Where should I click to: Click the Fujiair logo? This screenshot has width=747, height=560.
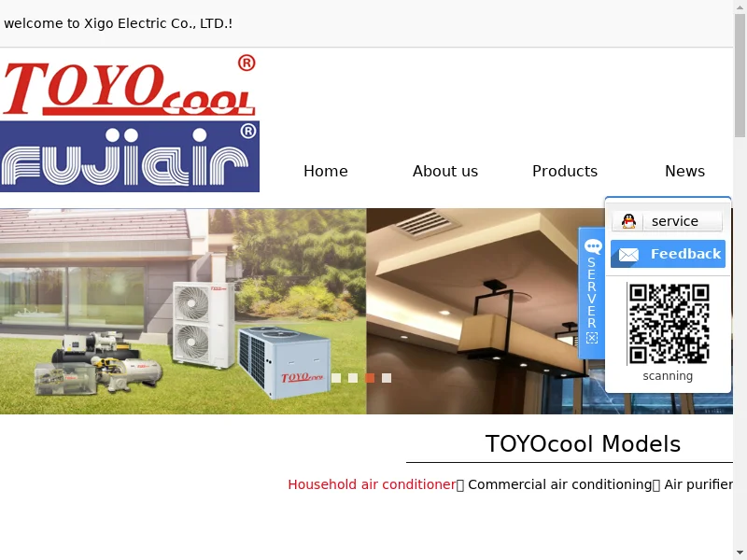130,157
